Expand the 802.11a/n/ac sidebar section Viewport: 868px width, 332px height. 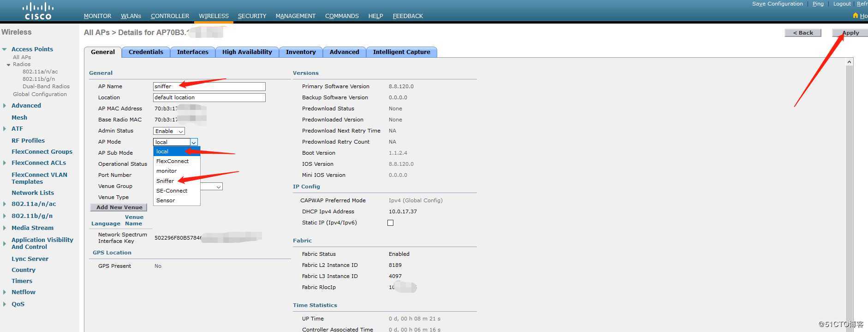click(4, 204)
